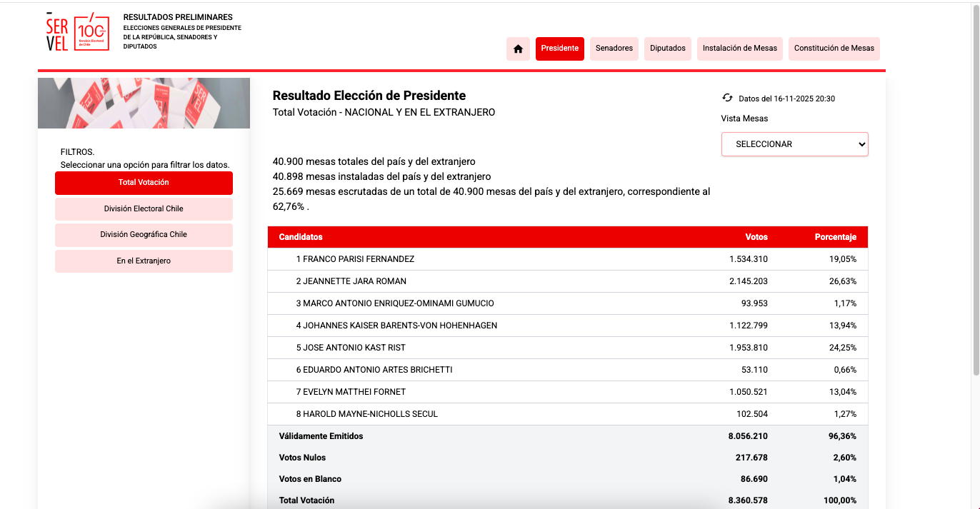Open Instalación de Mesas section
Screen dimensions: 980x509
pos(739,49)
